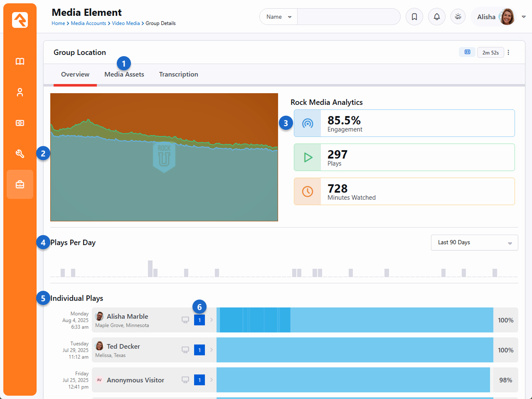Open the user menu arrow beside Alisha

(x=524, y=17)
